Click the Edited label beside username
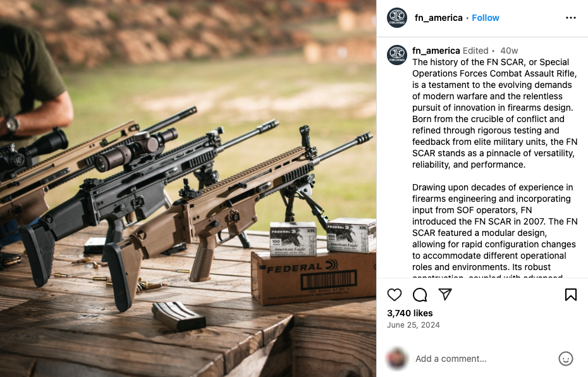 (x=475, y=51)
